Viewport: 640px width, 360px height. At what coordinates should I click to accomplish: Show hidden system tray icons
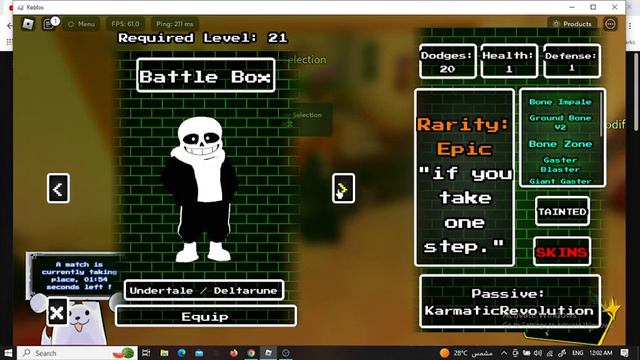[x=504, y=353]
